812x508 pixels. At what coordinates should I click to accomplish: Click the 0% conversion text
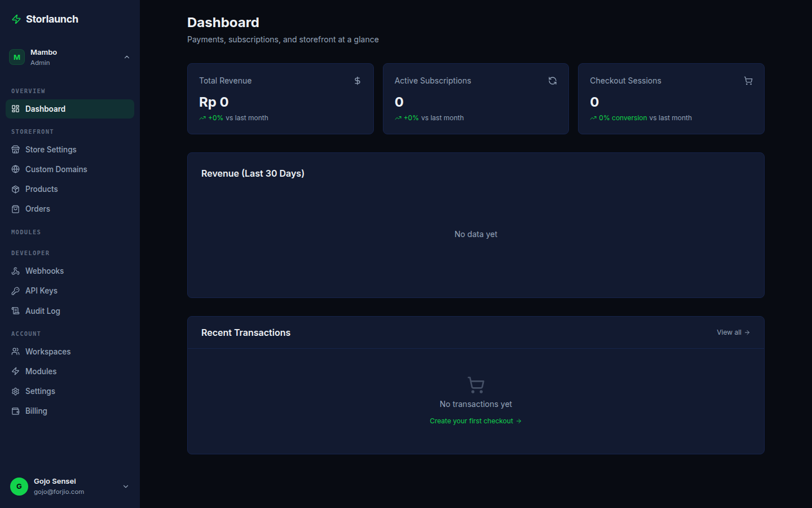click(x=623, y=118)
